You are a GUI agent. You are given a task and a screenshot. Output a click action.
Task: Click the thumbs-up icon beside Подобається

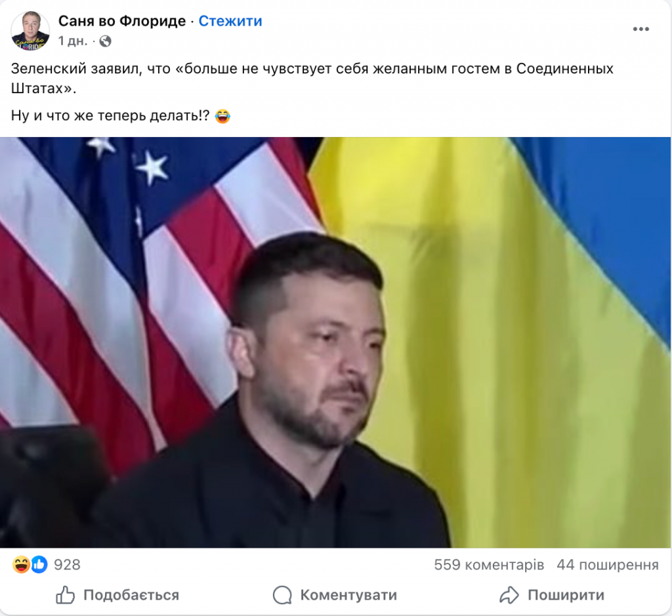(65, 595)
